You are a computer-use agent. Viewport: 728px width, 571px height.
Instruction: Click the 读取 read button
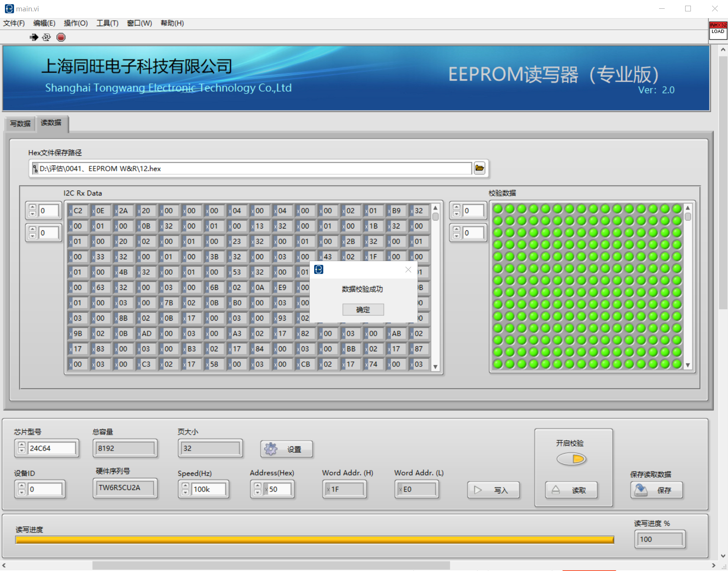pyautogui.click(x=571, y=490)
